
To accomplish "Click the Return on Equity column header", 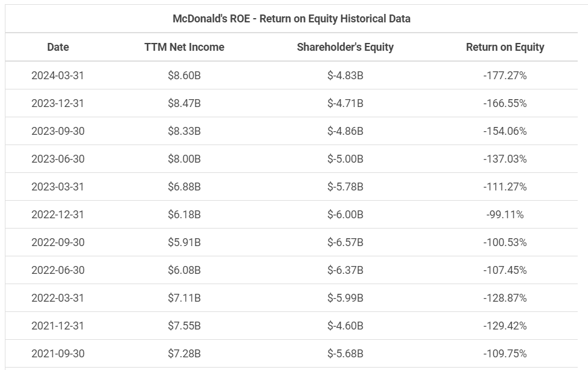I will coord(505,47).
